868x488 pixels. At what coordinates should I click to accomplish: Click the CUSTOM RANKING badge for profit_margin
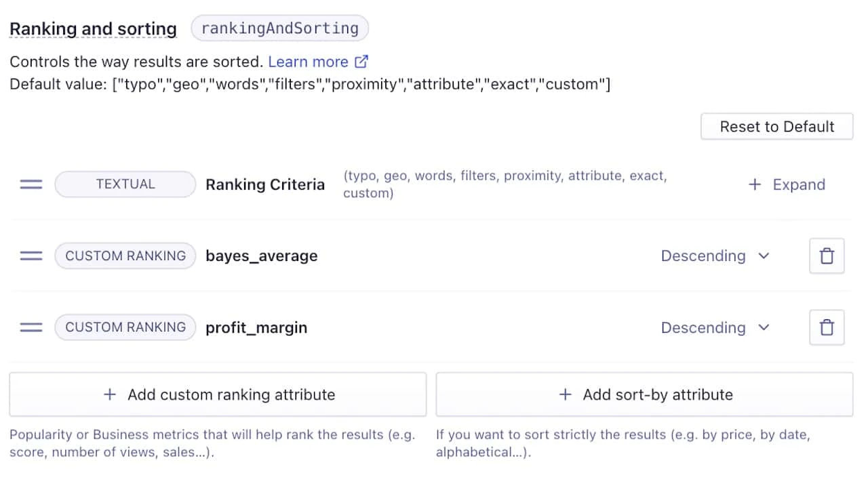[125, 327]
